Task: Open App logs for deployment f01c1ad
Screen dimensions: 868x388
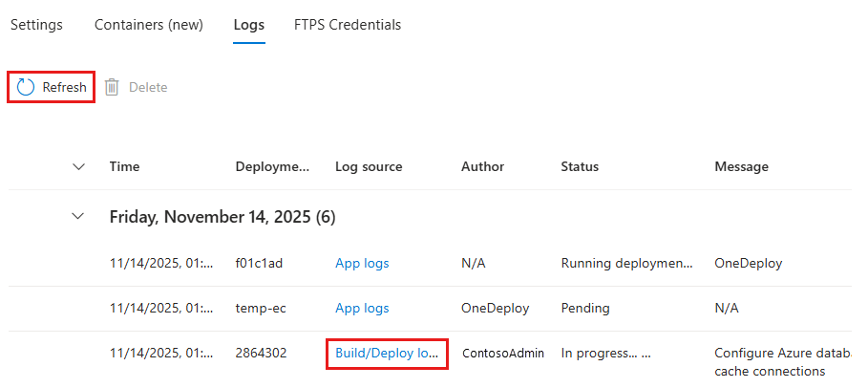Action: 362,263
